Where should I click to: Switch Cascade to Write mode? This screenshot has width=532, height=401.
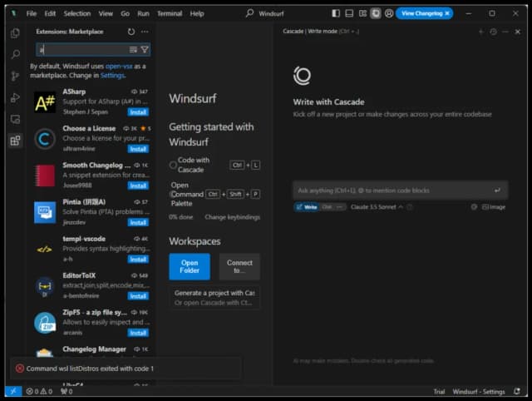(x=307, y=207)
